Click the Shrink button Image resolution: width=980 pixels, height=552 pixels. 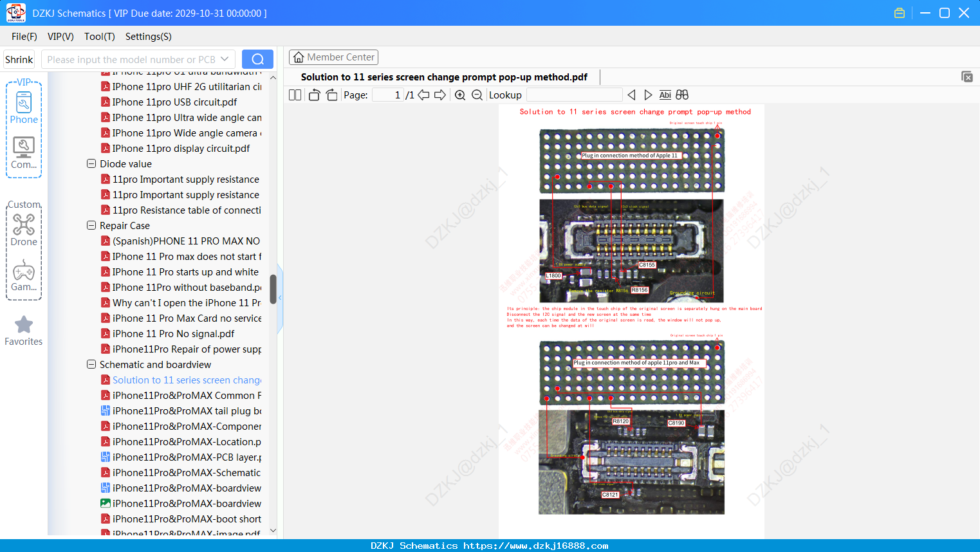[x=19, y=59]
